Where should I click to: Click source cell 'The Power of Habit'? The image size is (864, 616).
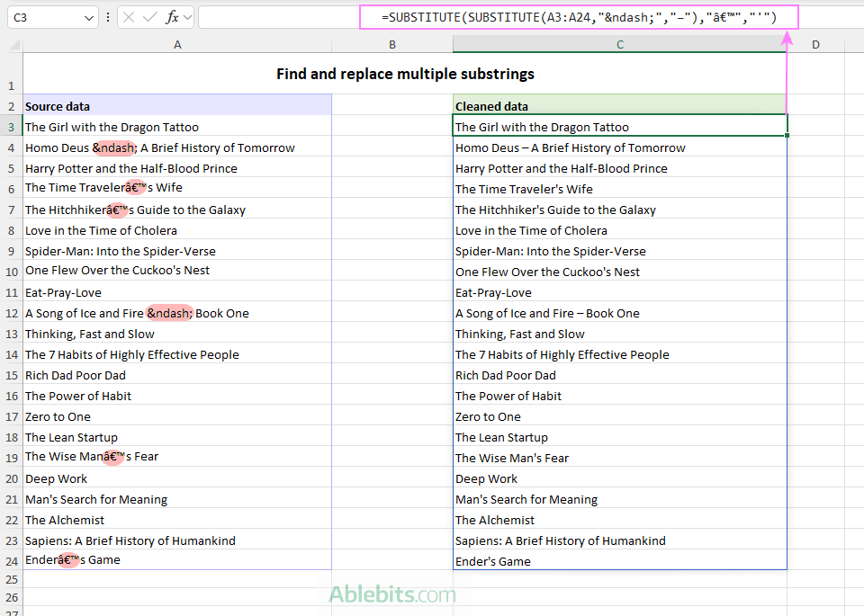(177, 395)
